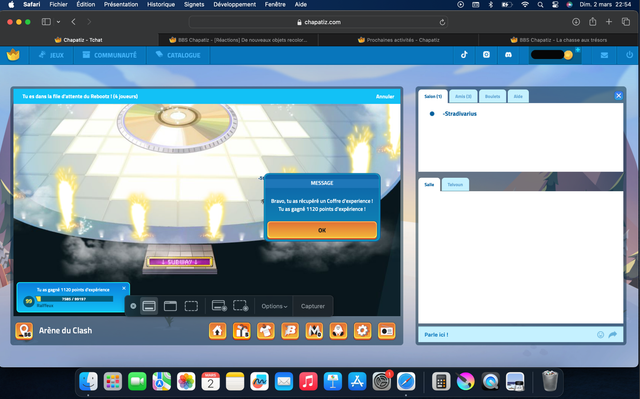Open the Calculator app in Dock
The image size is (640, 399).
(441, 382)
